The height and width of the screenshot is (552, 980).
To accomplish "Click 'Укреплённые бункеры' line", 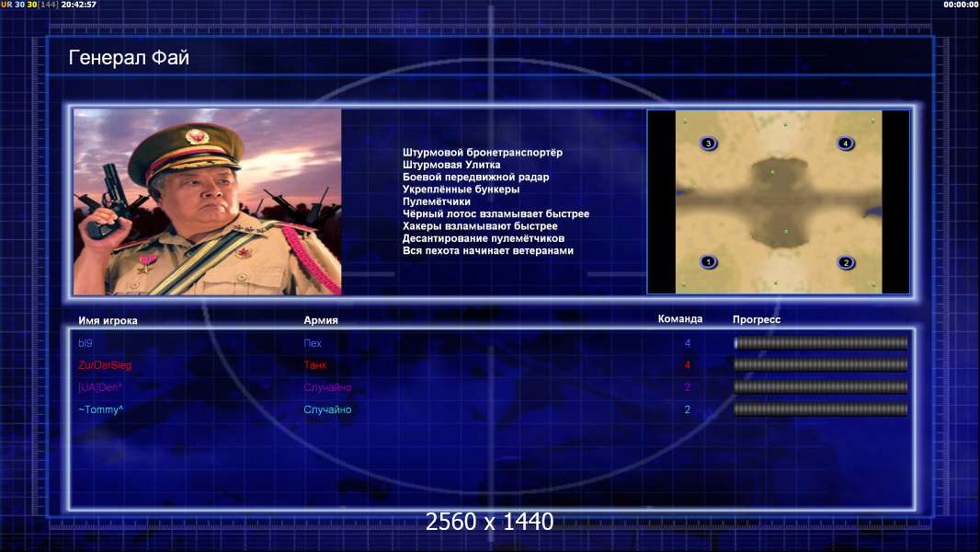I will 461,190.
